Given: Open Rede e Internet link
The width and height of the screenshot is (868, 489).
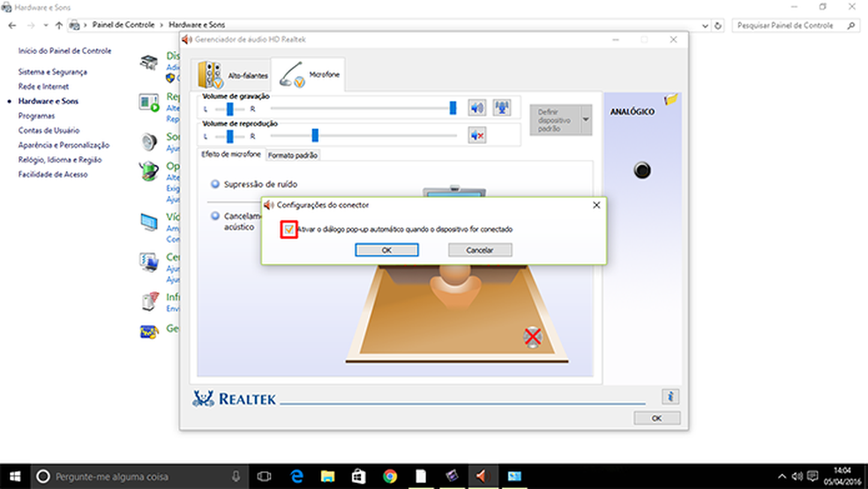Looking at the screenshot, I should tap(43, 87).
